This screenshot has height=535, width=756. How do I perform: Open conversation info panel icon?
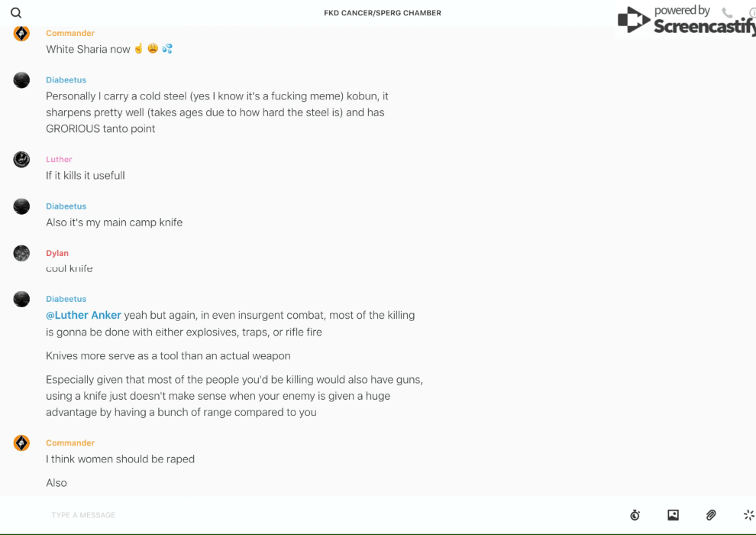[x=752, y=13]
